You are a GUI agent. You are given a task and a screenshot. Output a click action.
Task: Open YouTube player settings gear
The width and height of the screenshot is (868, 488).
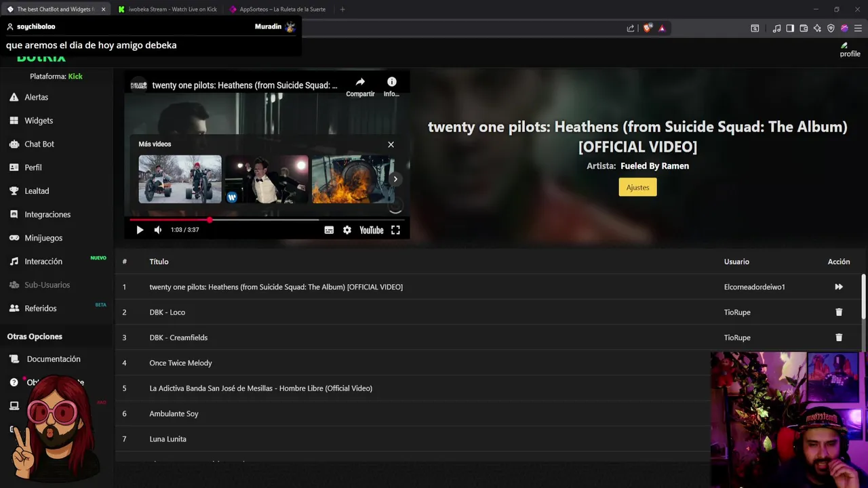(347, 230)
